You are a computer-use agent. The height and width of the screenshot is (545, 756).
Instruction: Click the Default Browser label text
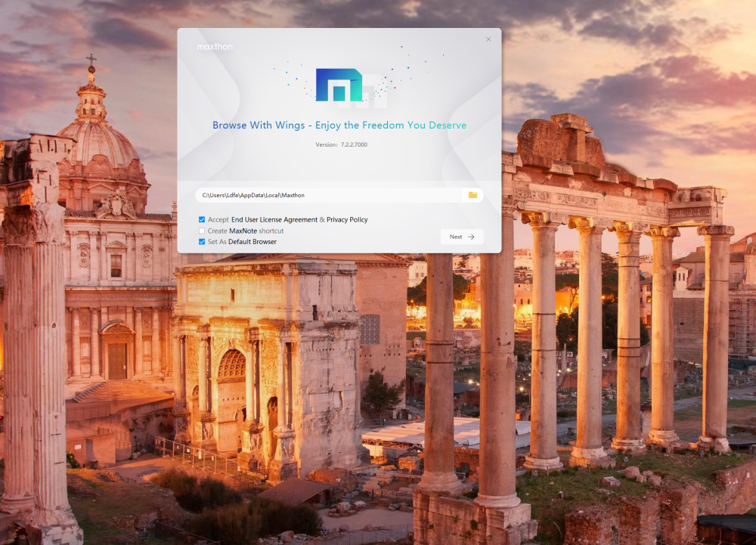[x=253, y=242]
